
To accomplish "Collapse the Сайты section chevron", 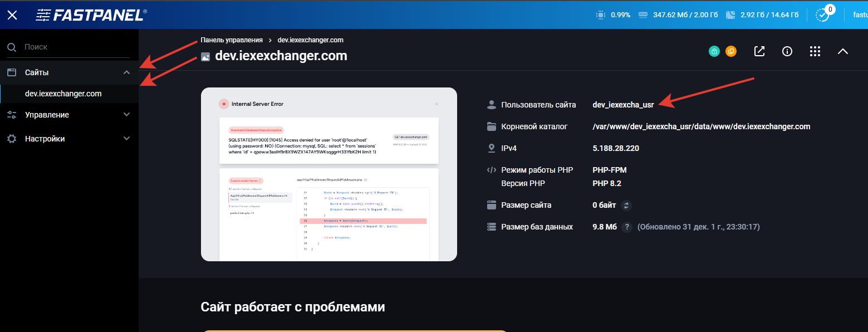I will coord(126,72).
